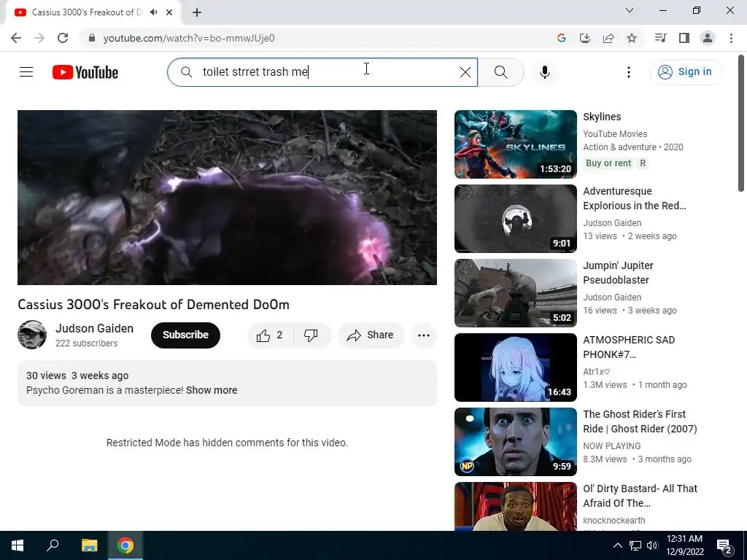747x560 pixels.
Task: Select "Restricted Mode has hidden comments" text
Action: [x=227, y=443]
